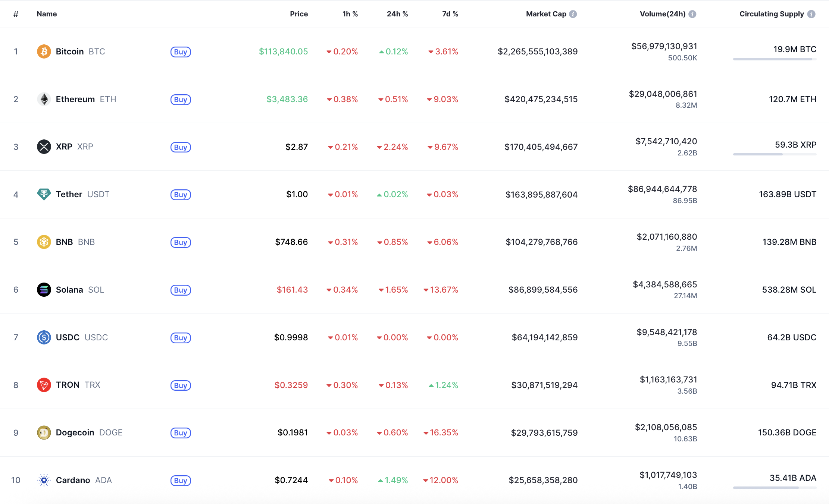Sort by the 7d % column header

450,14
